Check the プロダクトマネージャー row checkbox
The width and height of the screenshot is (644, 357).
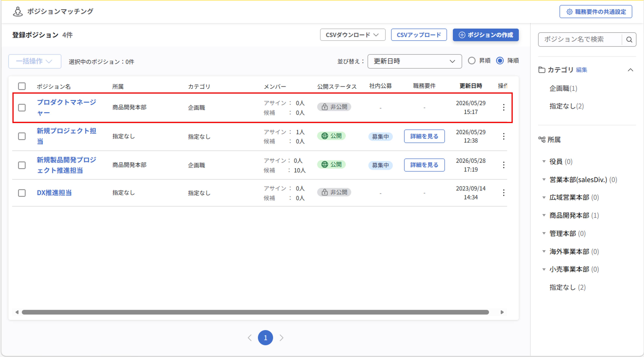point(22,108)
